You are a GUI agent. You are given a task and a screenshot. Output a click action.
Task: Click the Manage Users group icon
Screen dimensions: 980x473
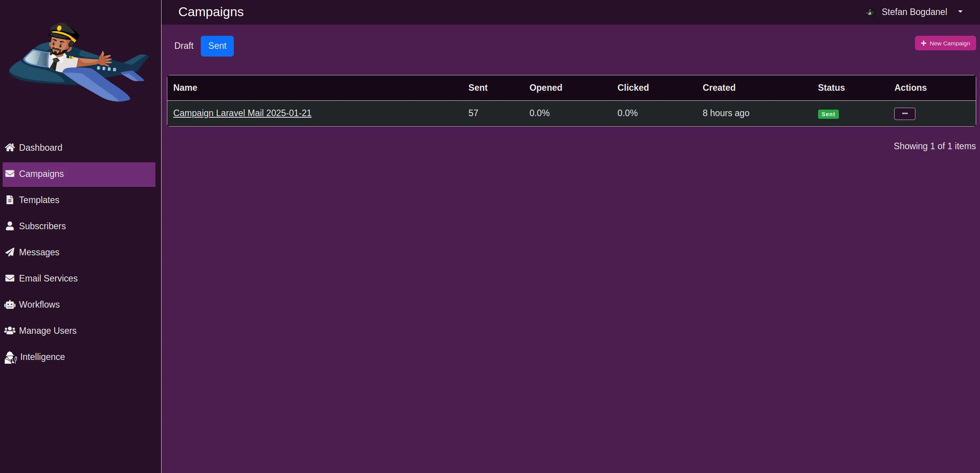coord(10,331)
